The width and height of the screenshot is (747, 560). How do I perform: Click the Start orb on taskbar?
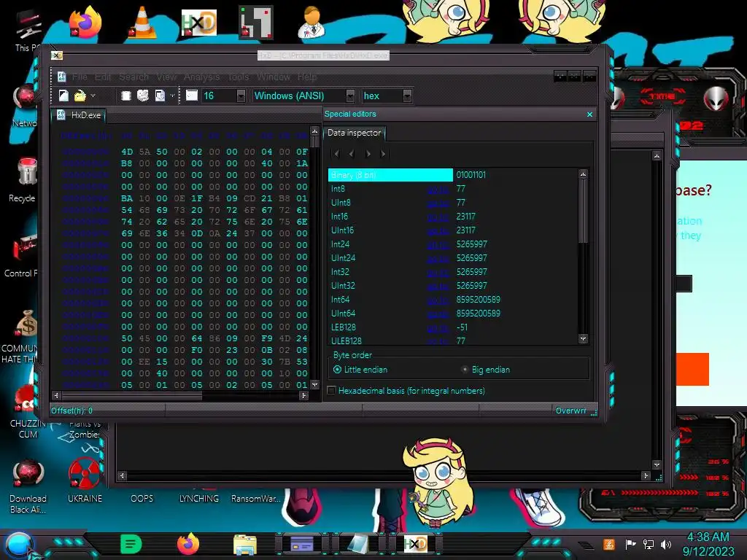[x=19, y=545]
